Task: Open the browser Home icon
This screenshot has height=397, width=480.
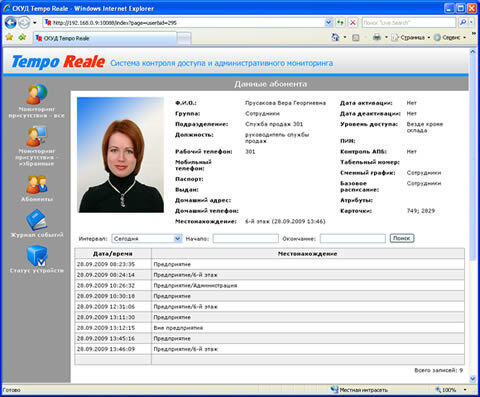Action: coord(335,37)
